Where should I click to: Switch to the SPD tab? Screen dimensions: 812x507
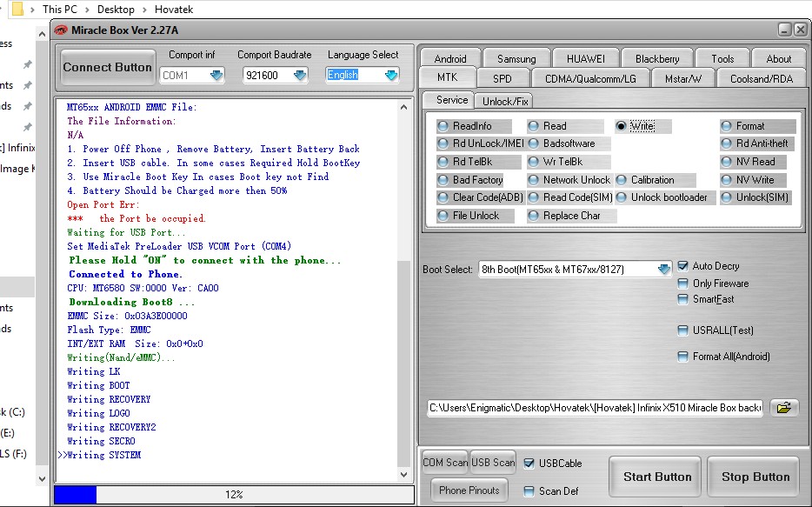503,79
